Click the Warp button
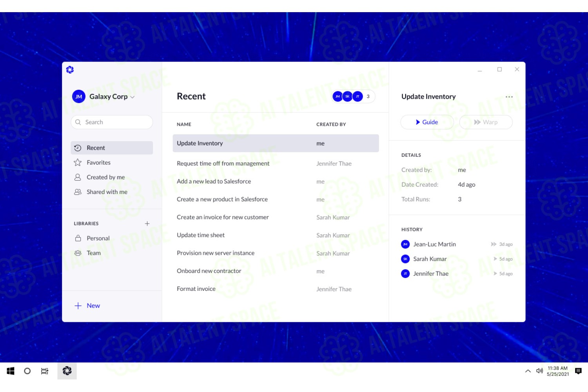Screen dimensions: 588x392 click(486, 122)
